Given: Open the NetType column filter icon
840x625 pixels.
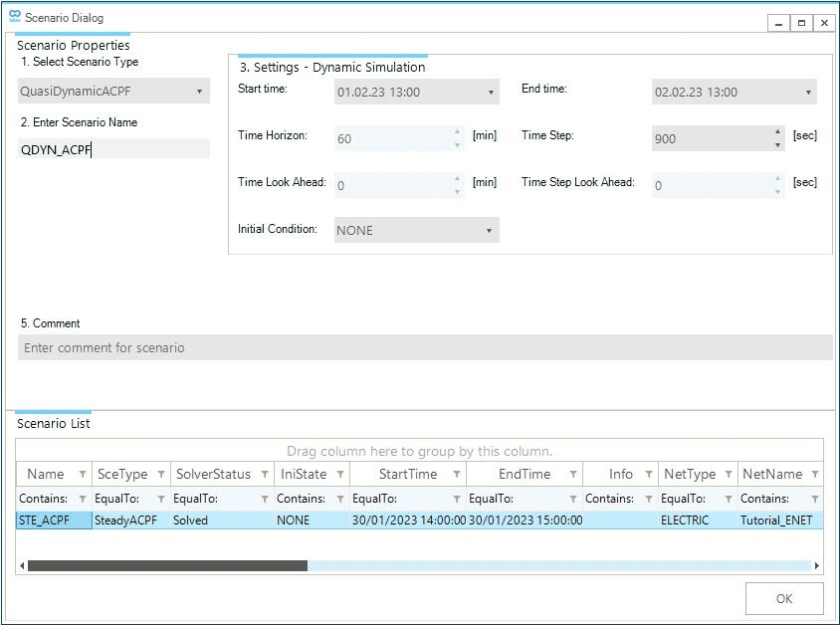Looking at the screenshot, I should (x=730, y=474).
